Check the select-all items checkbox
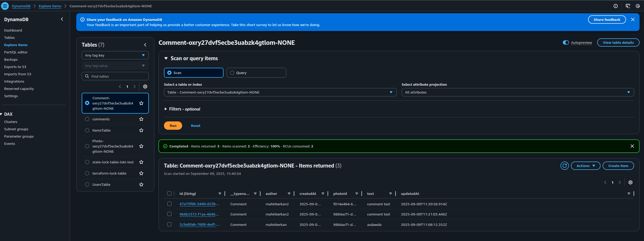The height and width of the screenshot is (241, 644). tap(169, 193)
